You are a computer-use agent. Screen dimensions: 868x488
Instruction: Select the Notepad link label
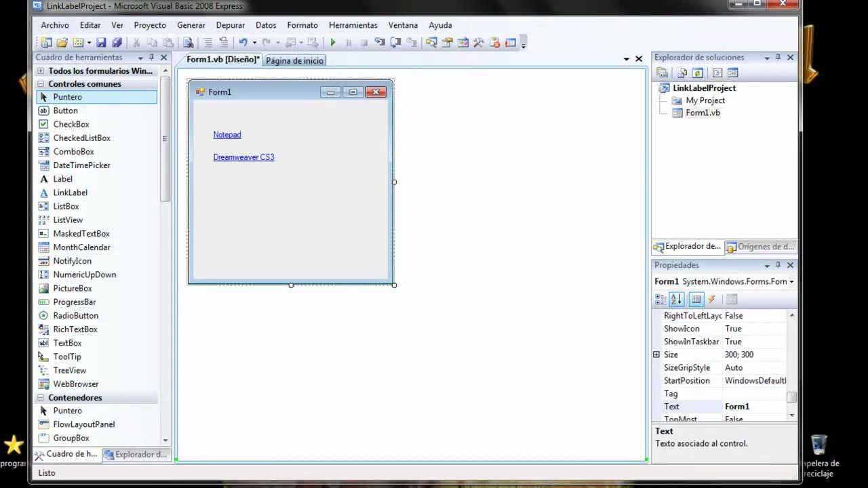227,135
